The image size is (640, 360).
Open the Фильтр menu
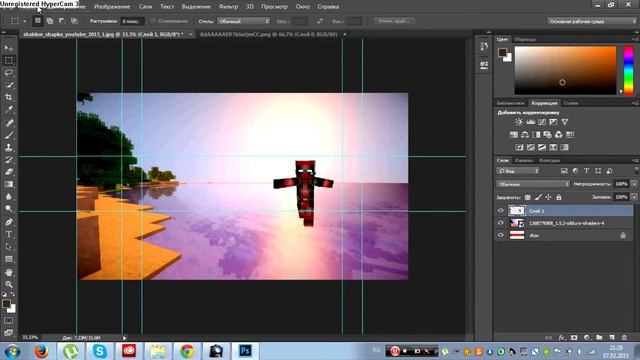[x=228, y=7]
